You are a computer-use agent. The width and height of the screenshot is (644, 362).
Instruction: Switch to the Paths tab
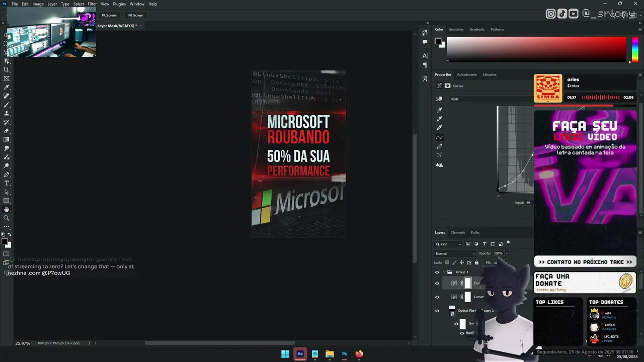[475, 232]
